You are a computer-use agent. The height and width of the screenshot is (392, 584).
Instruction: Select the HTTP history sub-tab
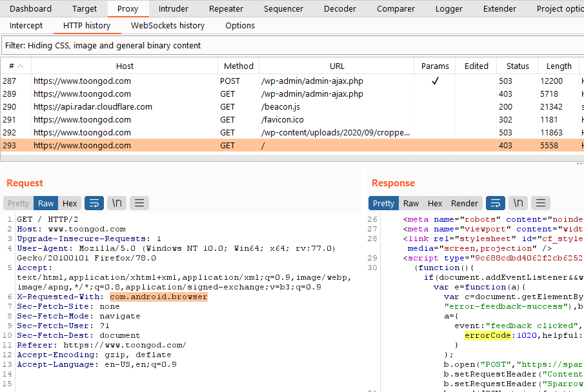(x=86, y=26)
